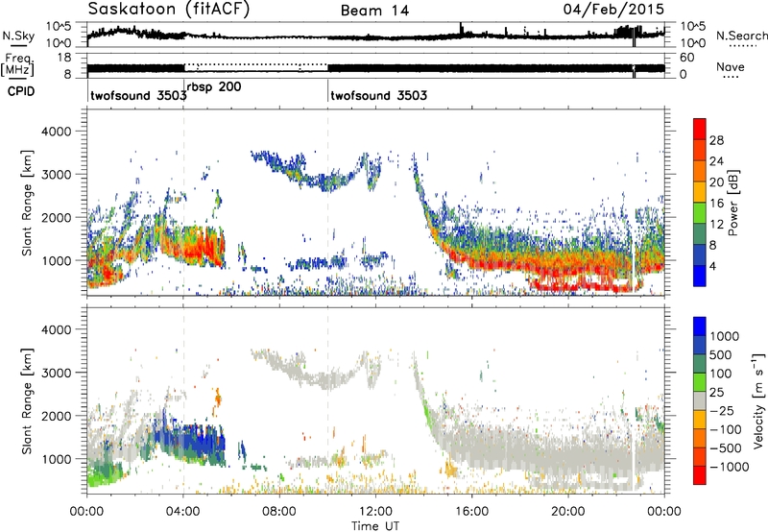The width and height of the screenshot is (768, 532).
Task: Click the noise spike near 15:30 in N.Sky panel
Action: (x=461, y=30)
